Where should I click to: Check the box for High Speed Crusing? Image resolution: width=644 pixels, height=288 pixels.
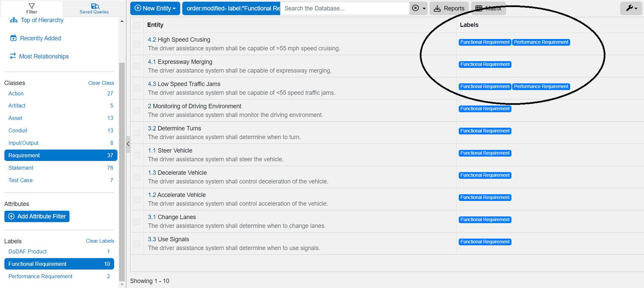(137, 44)
